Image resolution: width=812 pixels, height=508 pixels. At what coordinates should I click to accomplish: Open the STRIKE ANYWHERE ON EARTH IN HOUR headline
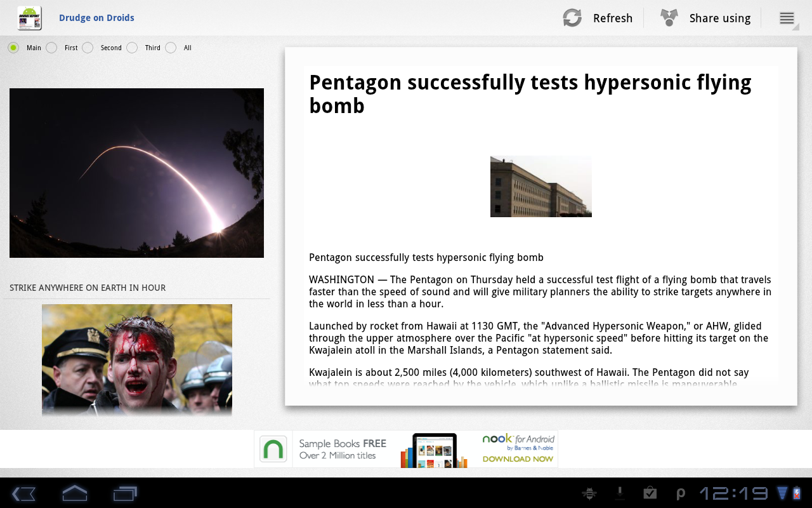tap(88, 288)
